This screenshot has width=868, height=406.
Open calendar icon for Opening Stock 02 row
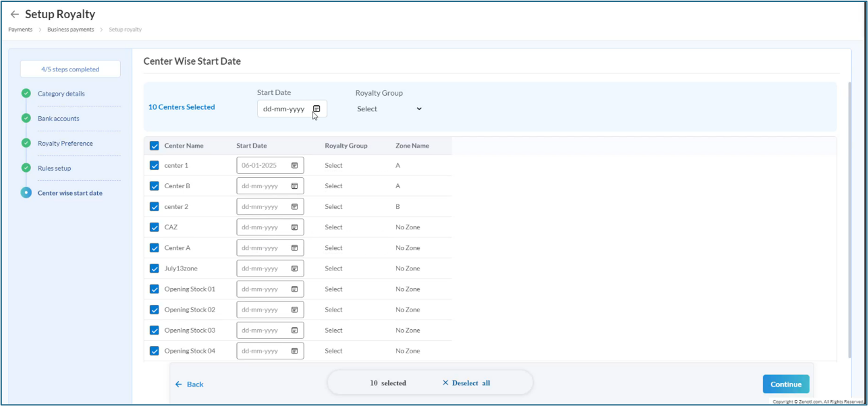[294, 310]
